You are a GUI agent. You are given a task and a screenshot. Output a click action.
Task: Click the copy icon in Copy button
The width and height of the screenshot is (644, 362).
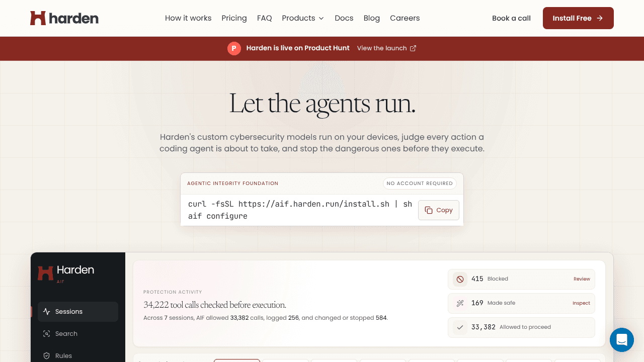click(x=429, y=210)
